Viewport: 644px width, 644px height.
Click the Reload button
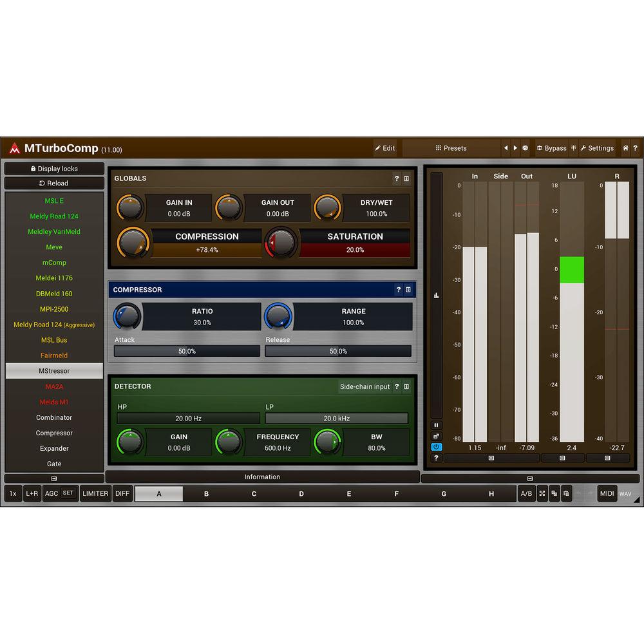[54, 184]
